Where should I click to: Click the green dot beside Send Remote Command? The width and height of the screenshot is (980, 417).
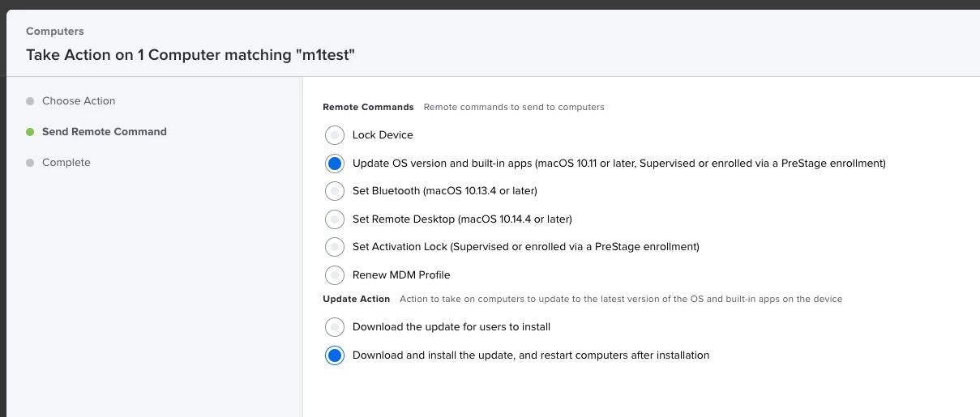(30, 132)
